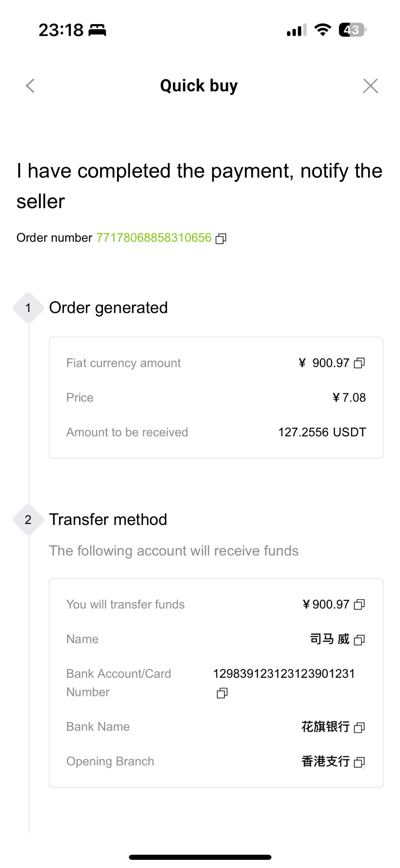Tap the Order generated heading
The height and width of the screenshot is (868, 400).
109,308
